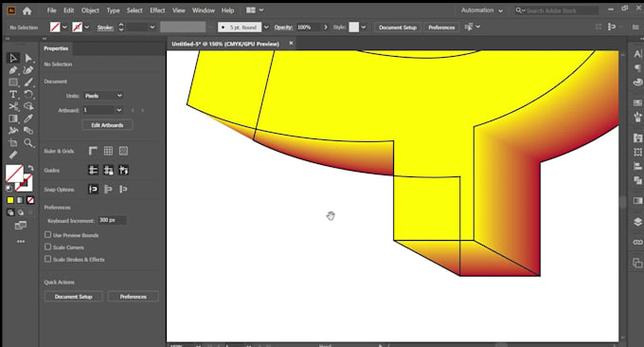Select the Pen tool
Viewport: 644px width, 347px height.
pos(13,70)
